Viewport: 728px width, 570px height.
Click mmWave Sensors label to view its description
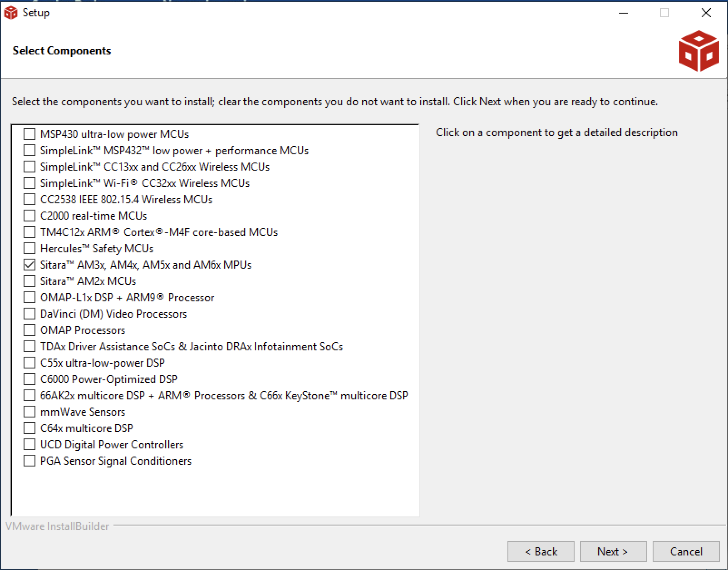tap(82, 412)
